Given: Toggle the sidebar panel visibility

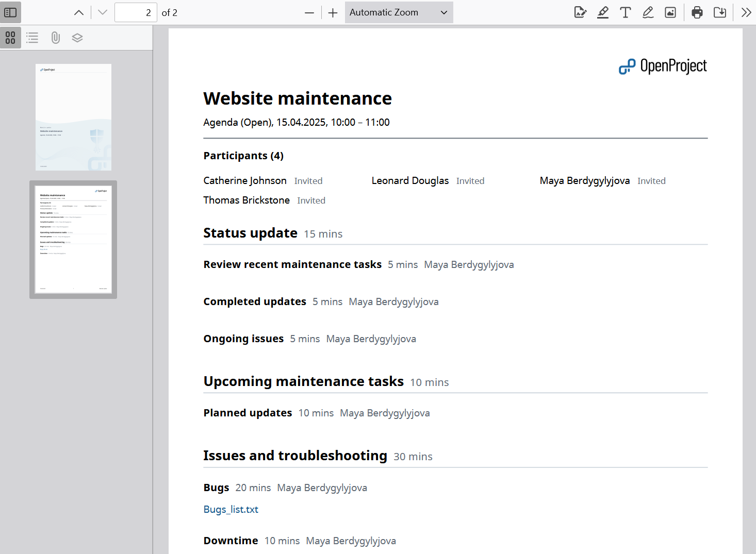Looking at the screenshot, I should tap(10, 12).
